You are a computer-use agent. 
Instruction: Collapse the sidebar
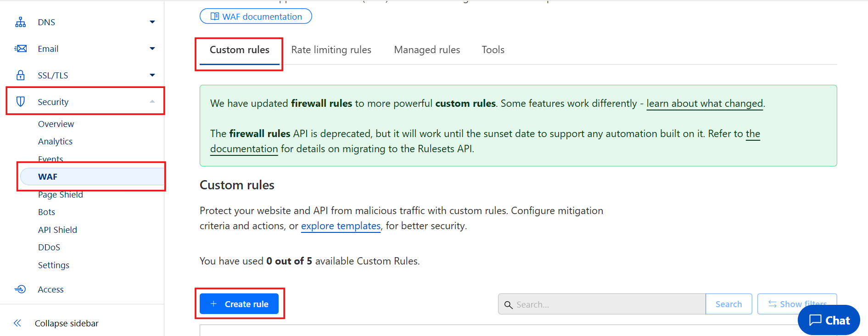67,323
